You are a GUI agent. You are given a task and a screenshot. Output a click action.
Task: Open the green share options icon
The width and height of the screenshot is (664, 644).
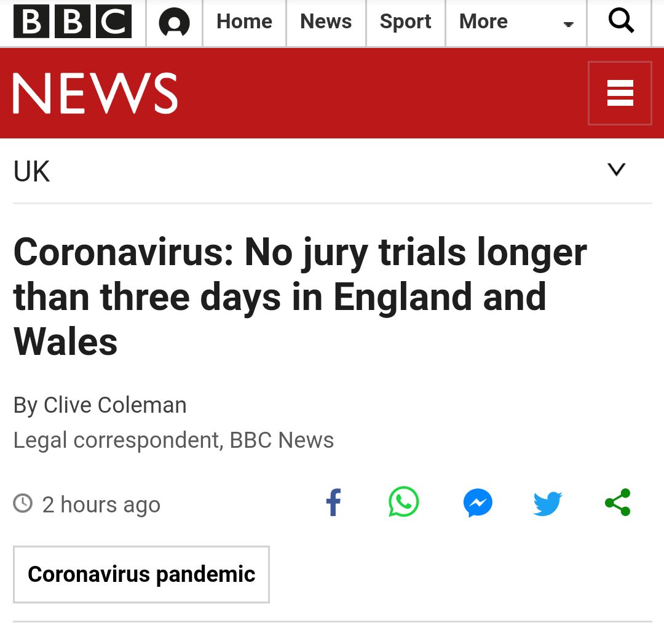pos(617,503)
